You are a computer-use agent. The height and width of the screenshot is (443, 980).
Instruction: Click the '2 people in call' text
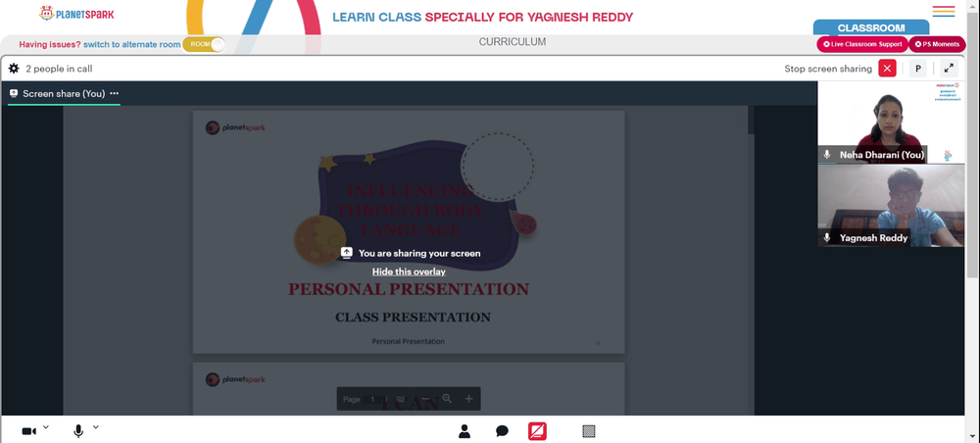[x=59, y=69]
